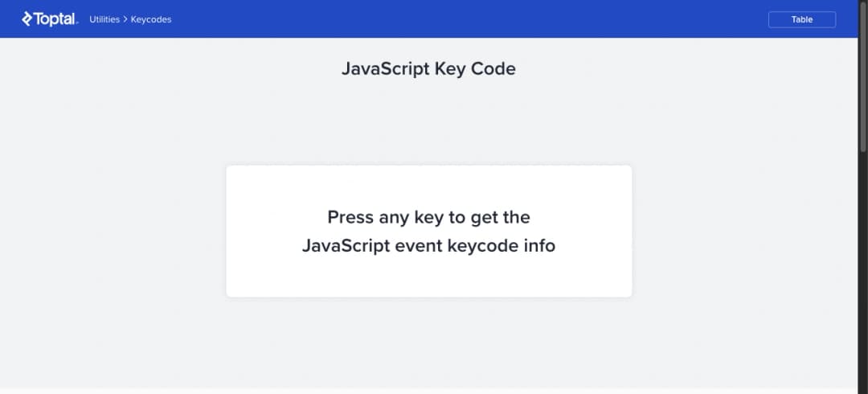Viewport: 868px width, 394px height.
Task: Click the empty area of the blue header bar
Action: coord(470,19)
